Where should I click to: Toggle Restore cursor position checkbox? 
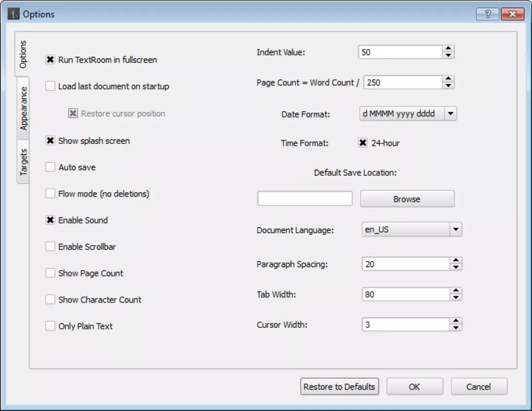[x=72, y=114]
